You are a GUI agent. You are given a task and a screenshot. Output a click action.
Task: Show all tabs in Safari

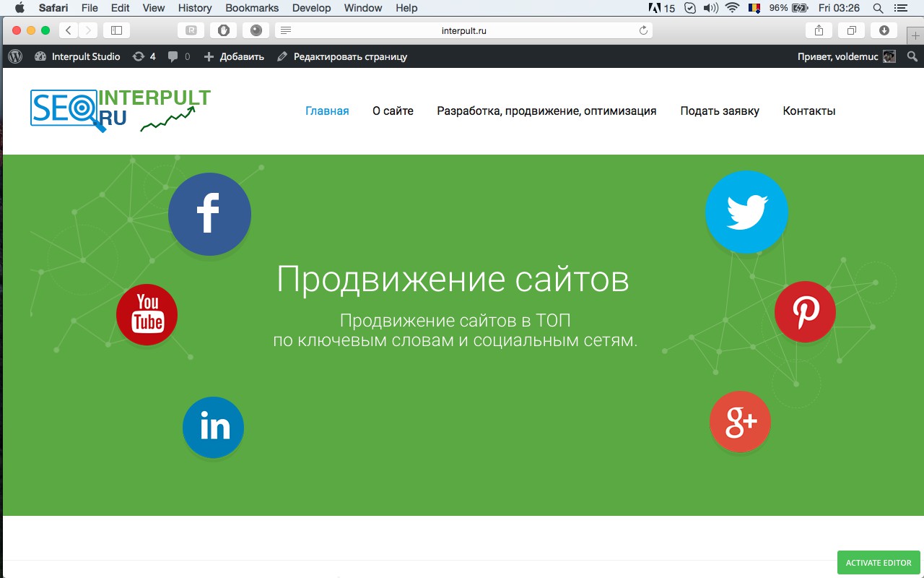(x=852, y=30)
